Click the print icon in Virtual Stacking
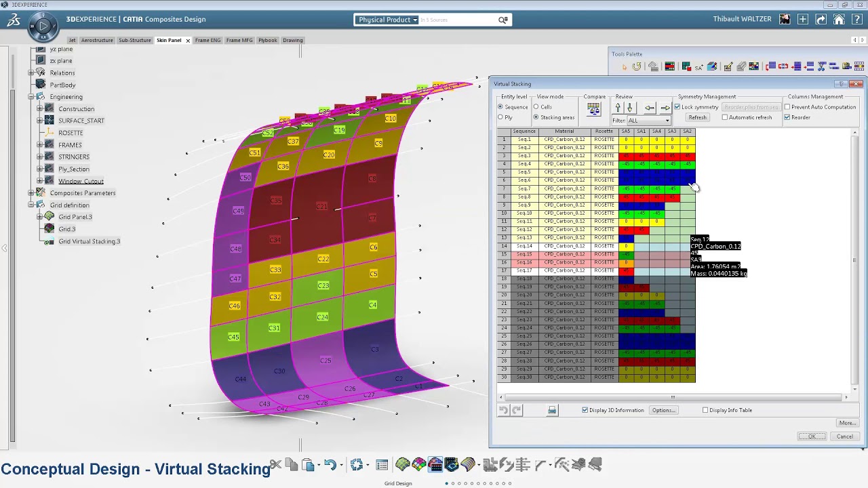 (552, 410)
